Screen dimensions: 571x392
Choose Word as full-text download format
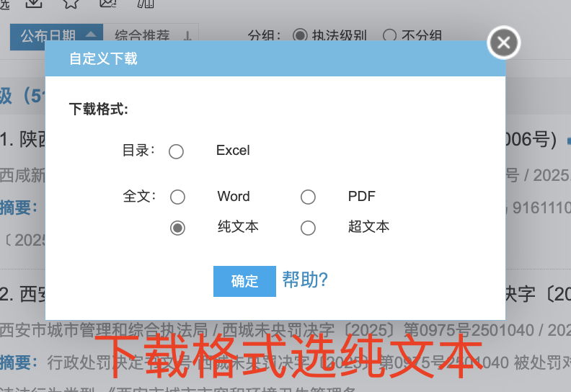[177, 197]
